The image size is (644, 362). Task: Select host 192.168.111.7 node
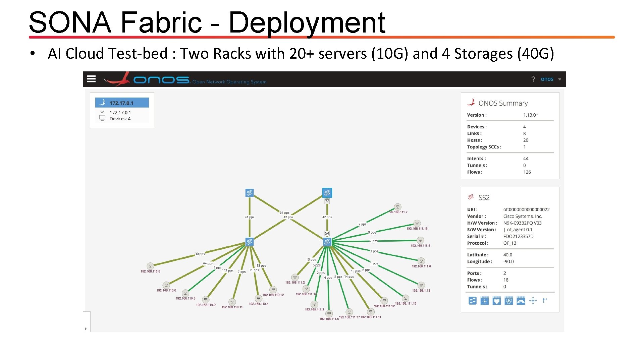pyautogui.click(x=397, y=207)
